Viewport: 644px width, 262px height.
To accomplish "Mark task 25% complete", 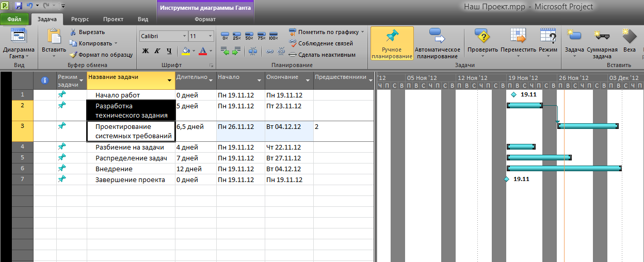I will point(237,36).
